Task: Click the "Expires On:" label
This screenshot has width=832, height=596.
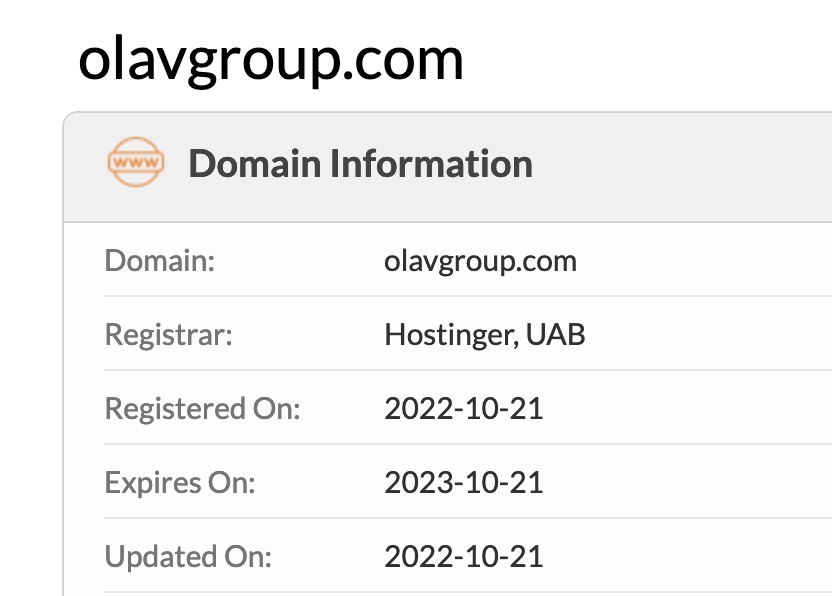Action: [x=180, y=483]
